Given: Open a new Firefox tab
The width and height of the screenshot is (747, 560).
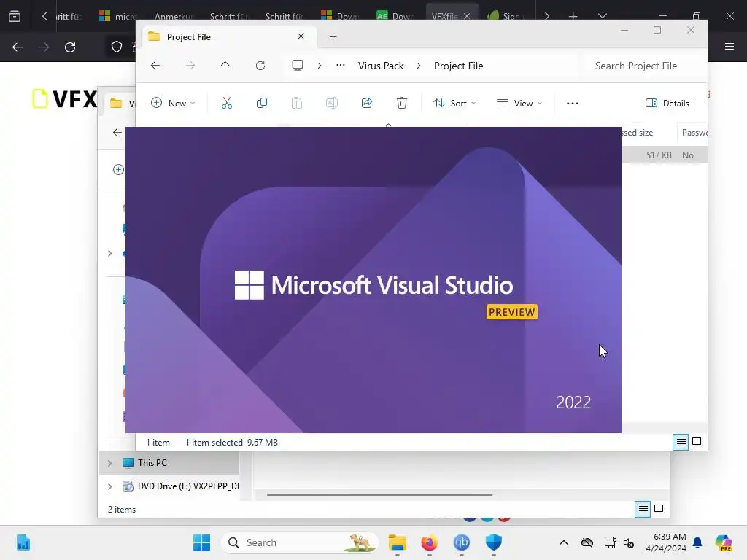Looking at the screenshot, I should pos(573,16).
